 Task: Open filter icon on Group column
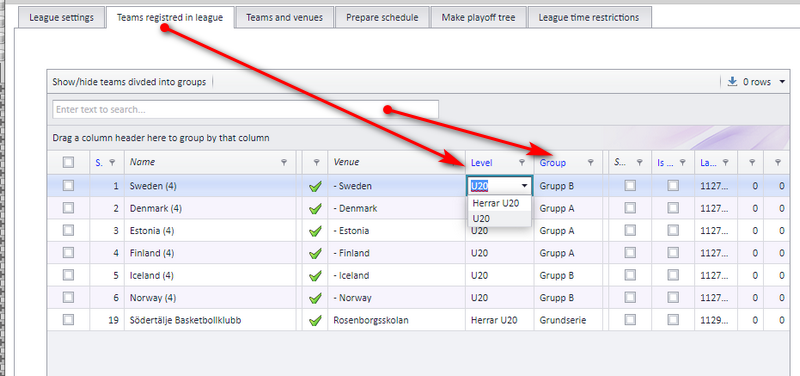(x=590, y=162)
